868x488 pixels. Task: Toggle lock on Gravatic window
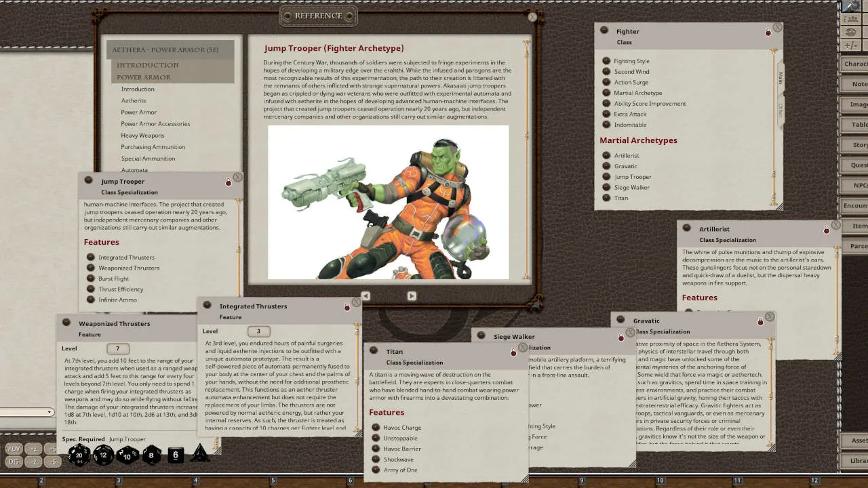(x=759, y=321)
